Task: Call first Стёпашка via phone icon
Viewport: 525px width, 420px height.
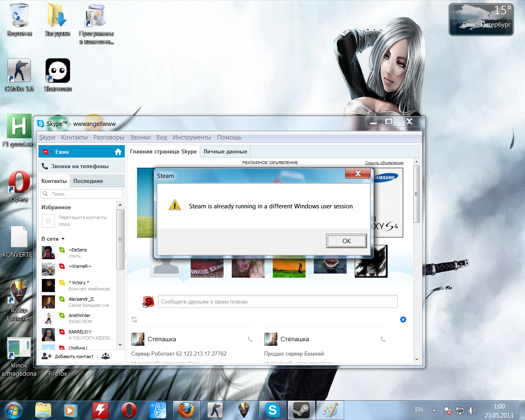Action: (x=250, y=339)
